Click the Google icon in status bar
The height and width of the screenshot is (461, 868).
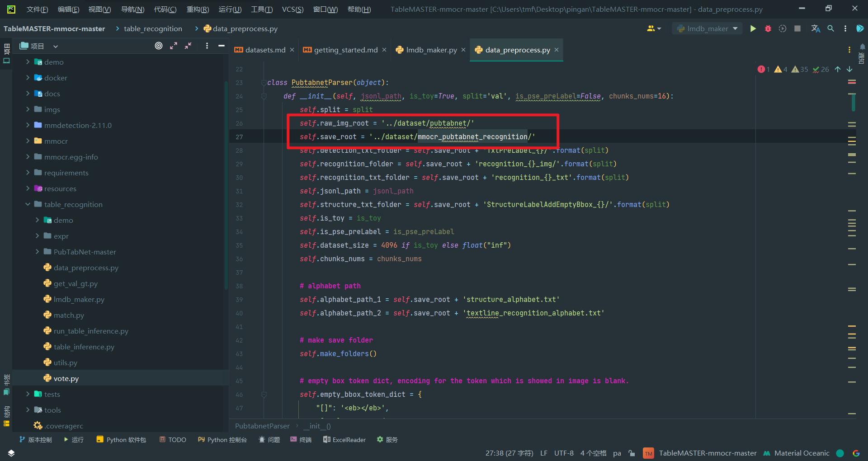pyautogui.click(x=856, y=453)
